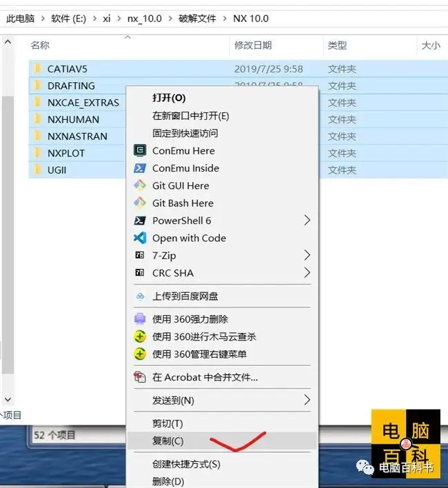Click the navigation pane scrollbar thumb
The image size is (448, 488).
point(8,235)
